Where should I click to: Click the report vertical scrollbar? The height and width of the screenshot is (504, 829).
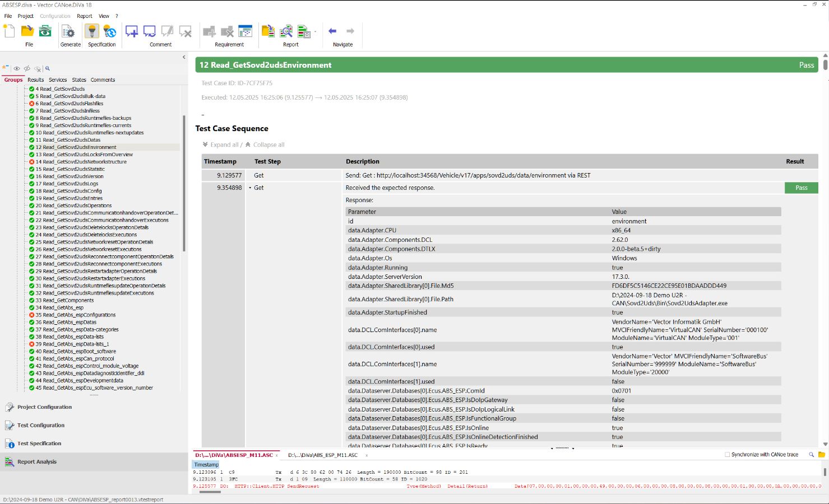pyautogui.click(x=825, y=64)
